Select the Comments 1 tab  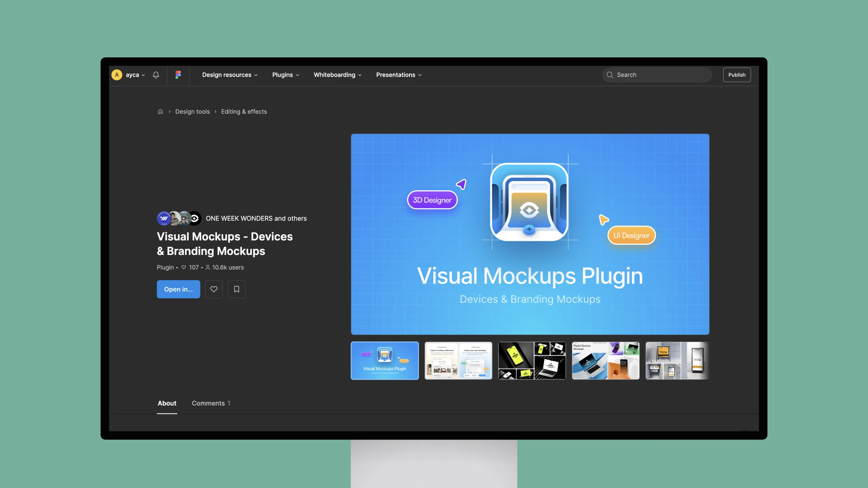click(x=210, y=403)
